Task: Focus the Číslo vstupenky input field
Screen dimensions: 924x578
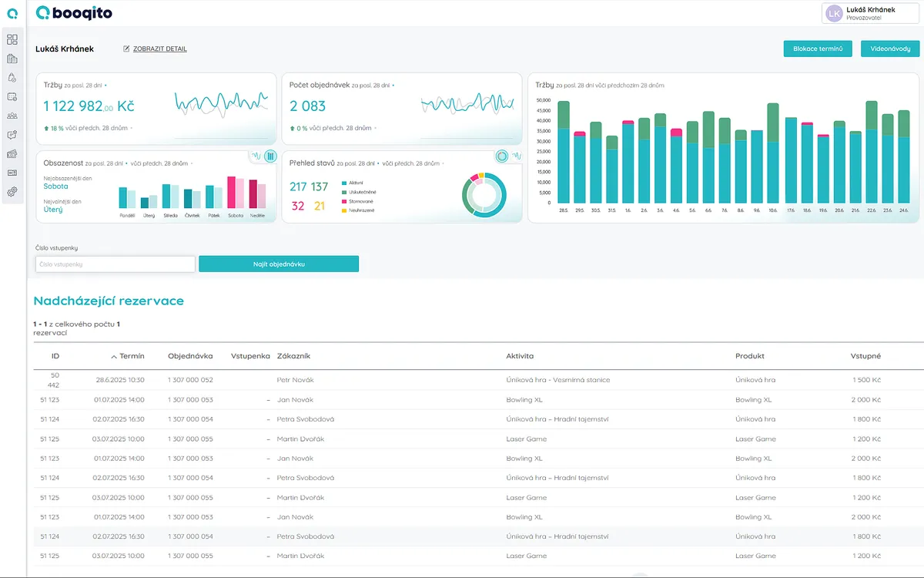Action: coord(115,264)
